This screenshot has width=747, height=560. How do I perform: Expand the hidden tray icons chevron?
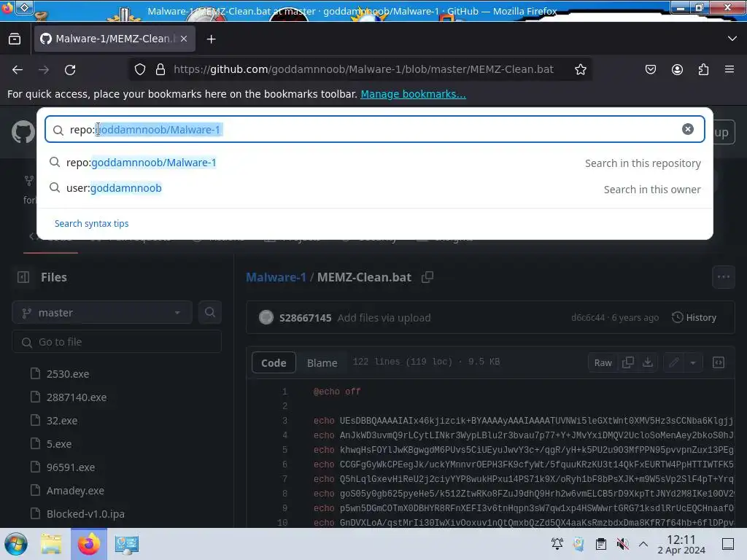pos(643,544)
